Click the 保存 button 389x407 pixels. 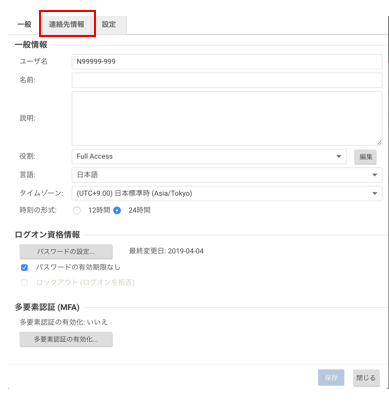point(331,378)
